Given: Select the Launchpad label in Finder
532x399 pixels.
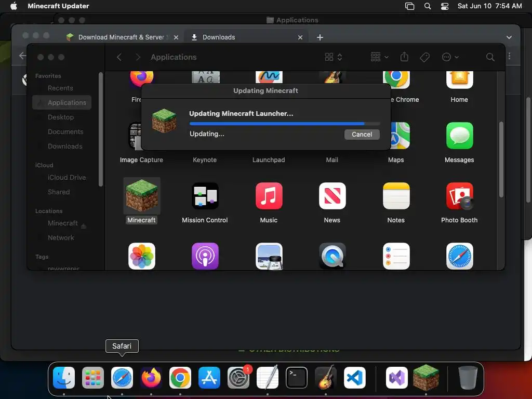Looking at the screenshot, I should point(269,160).
